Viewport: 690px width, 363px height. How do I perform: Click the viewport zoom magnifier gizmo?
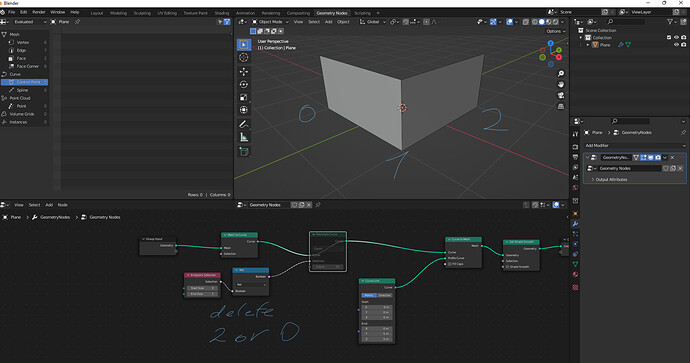pyautogui.click(x=561, y=73)
